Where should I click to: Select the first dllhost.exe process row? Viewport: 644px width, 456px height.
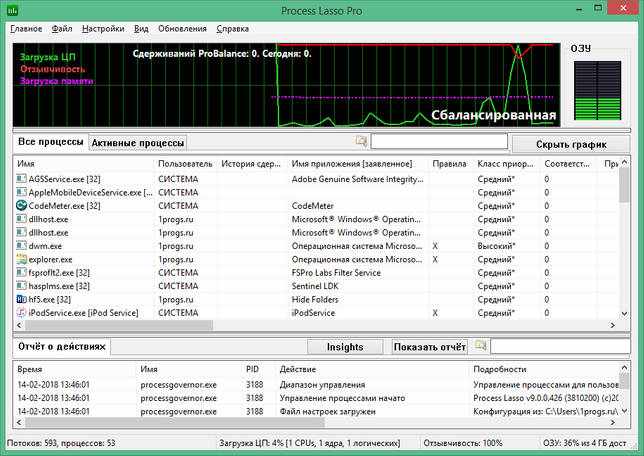coord(315,219)
